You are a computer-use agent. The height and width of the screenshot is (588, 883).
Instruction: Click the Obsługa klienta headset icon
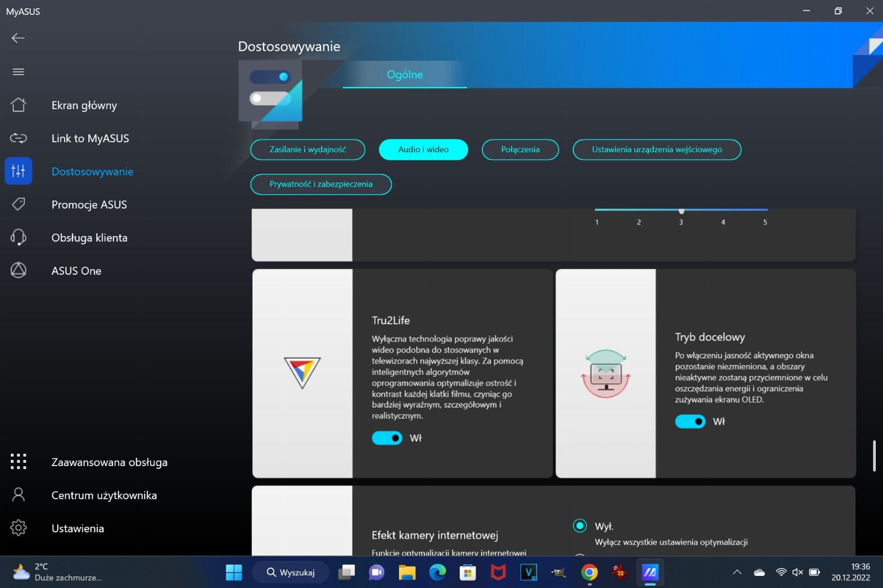coord(18,237)
